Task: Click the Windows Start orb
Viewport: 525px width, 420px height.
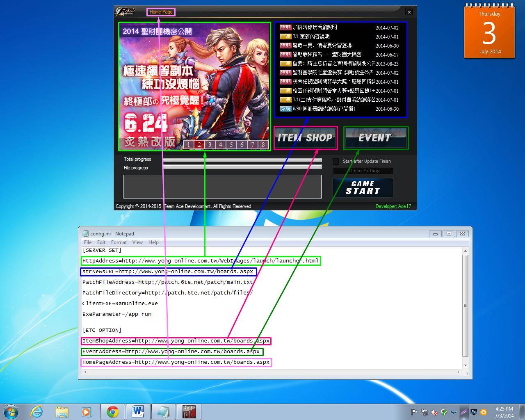Action: pos(11,412)
